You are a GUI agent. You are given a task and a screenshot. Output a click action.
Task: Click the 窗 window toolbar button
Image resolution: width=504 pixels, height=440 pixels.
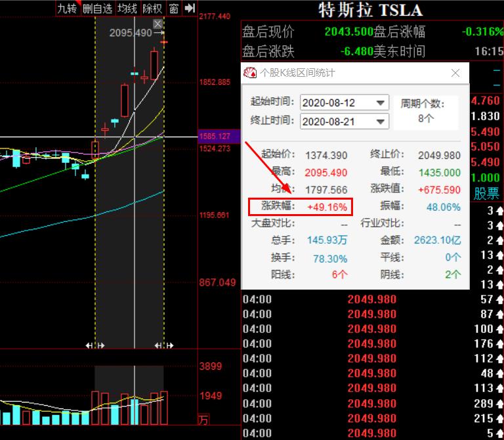pyautogui.click(x=173, y=9)
